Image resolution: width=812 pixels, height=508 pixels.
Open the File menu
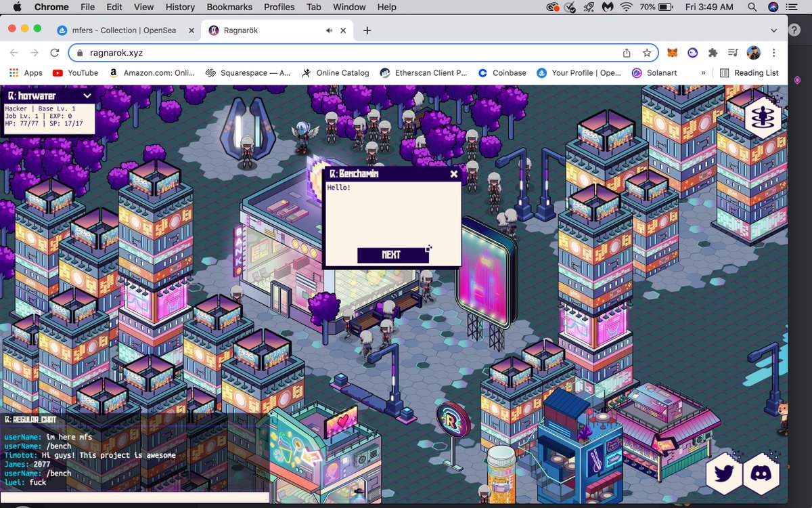[x=87, y=7]
